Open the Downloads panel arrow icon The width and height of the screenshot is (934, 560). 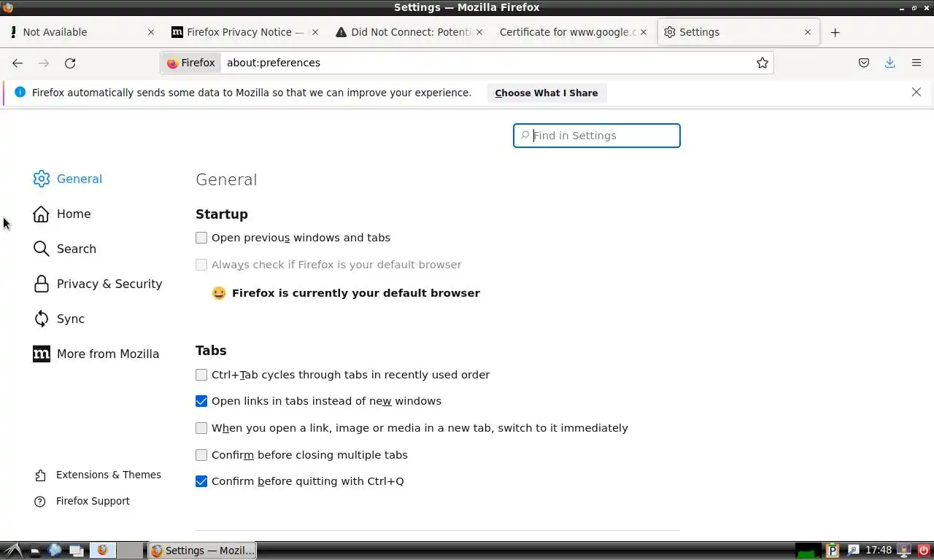(x=889, y=63)
